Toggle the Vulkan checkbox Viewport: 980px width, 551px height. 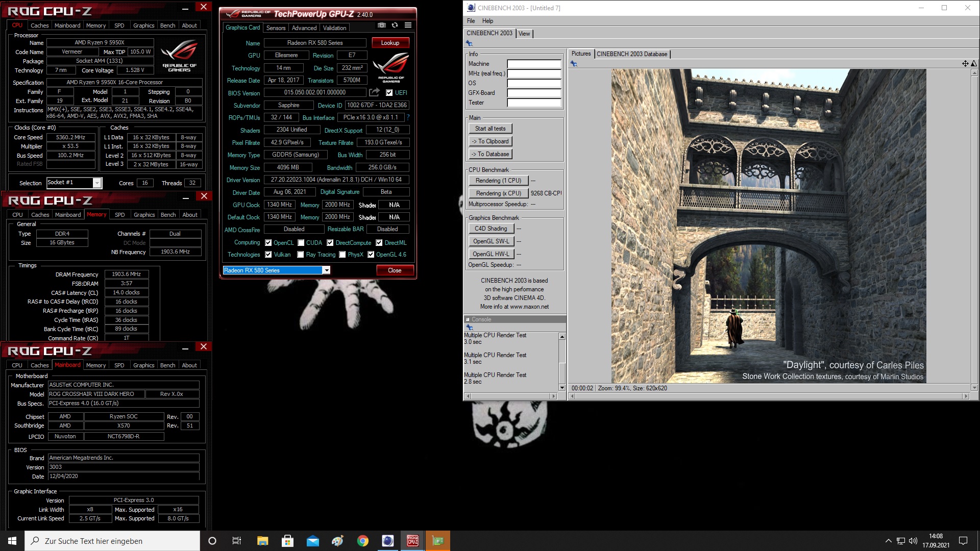click(x=268, y=255)
